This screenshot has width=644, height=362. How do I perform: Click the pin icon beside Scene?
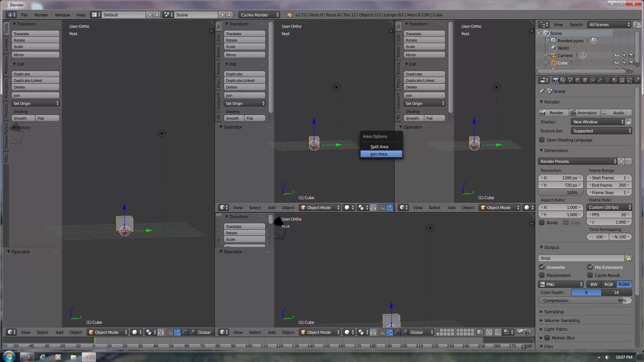click(541, 91)
